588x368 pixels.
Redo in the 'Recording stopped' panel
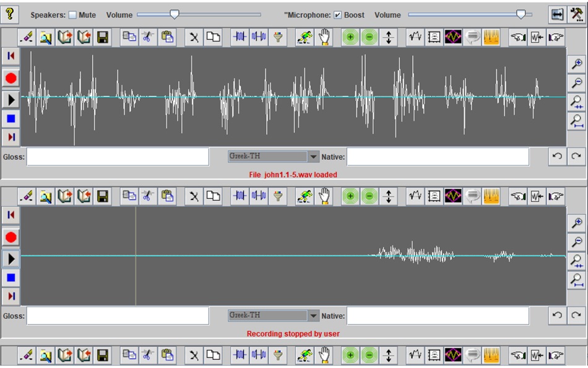pyautogui.click(x=576, y=315)
